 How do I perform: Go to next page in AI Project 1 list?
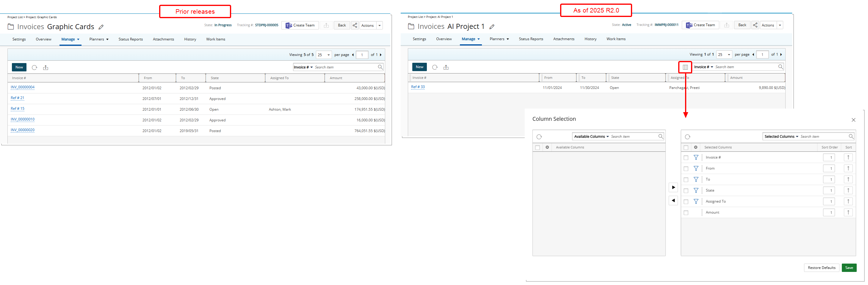coord(781,54)
